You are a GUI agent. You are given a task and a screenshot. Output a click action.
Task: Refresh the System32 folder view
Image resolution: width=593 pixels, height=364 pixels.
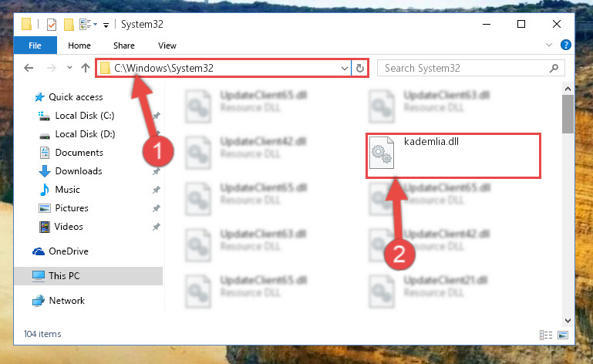(x=360, y=68)
